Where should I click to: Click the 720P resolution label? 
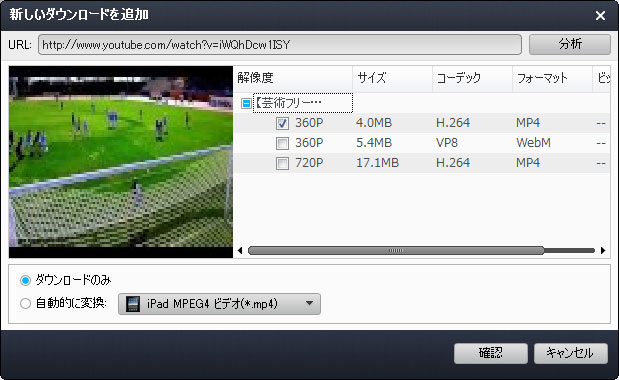tap(309, 163)
